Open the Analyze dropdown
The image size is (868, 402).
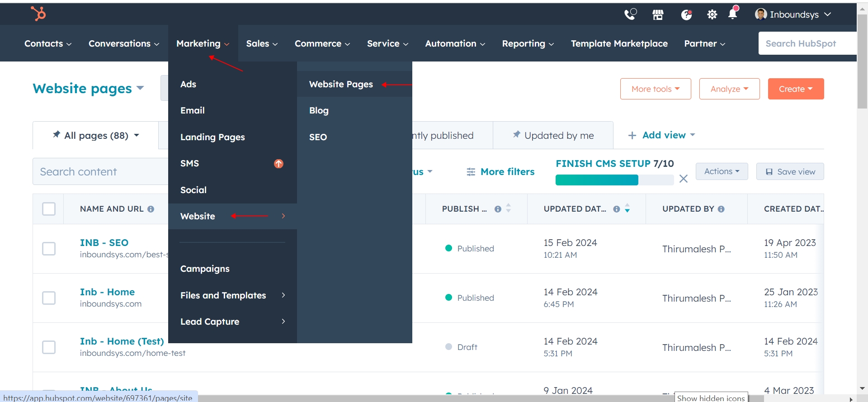tap(729, 89)
